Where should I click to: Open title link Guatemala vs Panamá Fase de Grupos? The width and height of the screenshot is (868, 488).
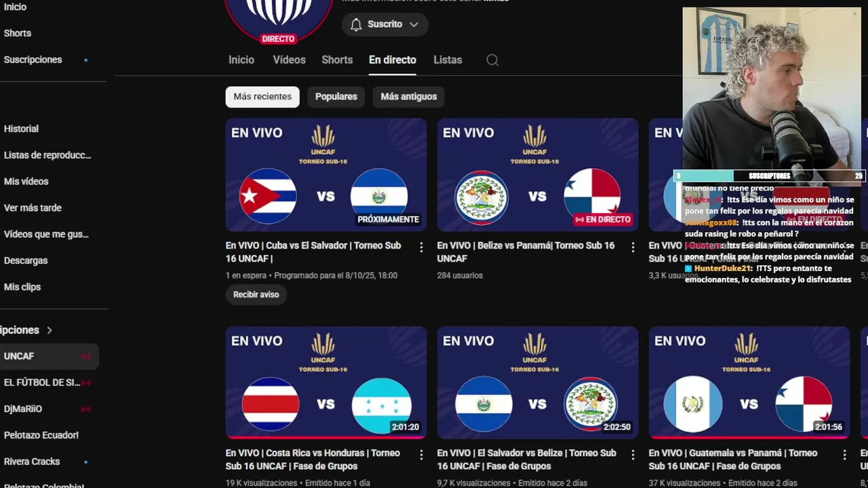[733, 459]
